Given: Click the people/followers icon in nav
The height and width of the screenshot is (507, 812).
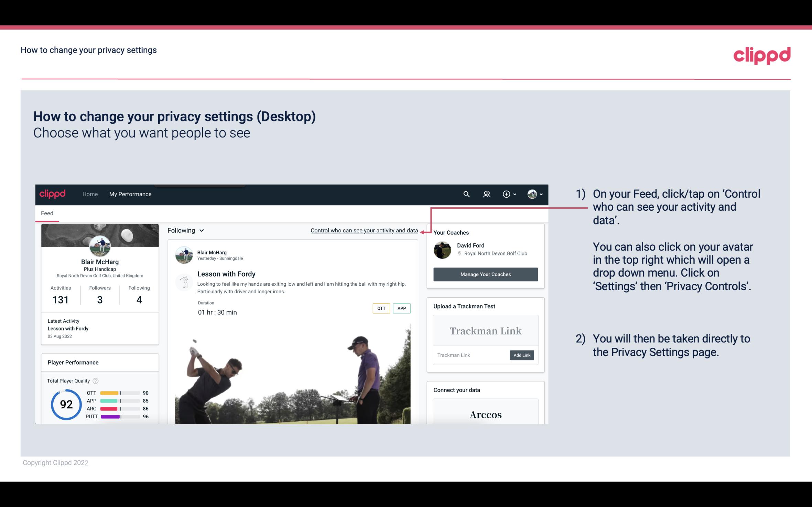Looking at the screenshot, I should pos(487,194).
